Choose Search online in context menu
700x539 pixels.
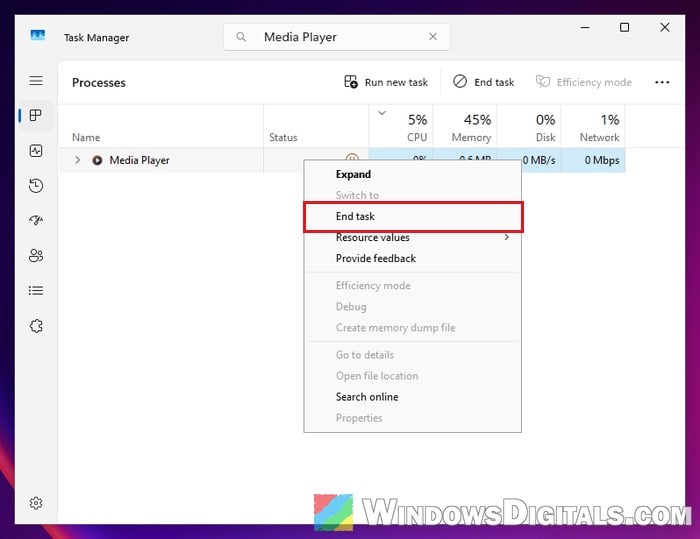pos(412,397)
